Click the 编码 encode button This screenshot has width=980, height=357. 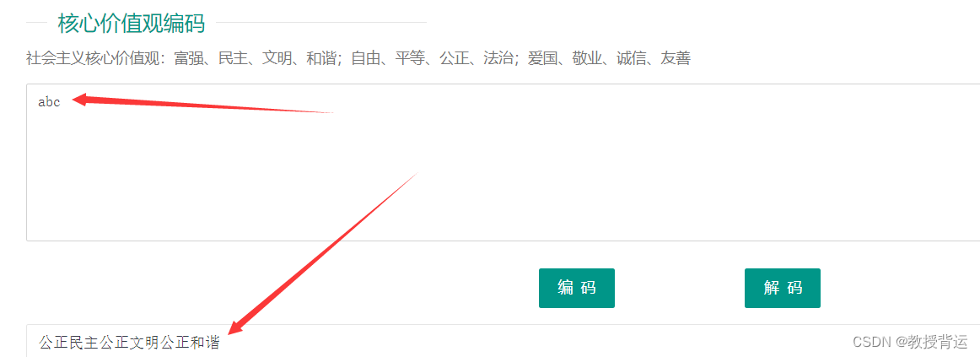point(576,289)
